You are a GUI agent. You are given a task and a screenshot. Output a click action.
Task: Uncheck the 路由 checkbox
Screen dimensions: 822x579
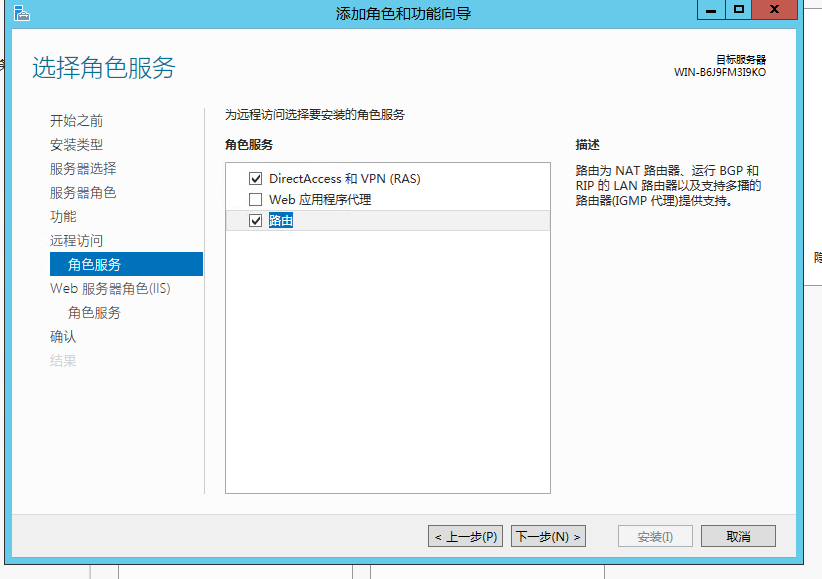coord(255,221)
